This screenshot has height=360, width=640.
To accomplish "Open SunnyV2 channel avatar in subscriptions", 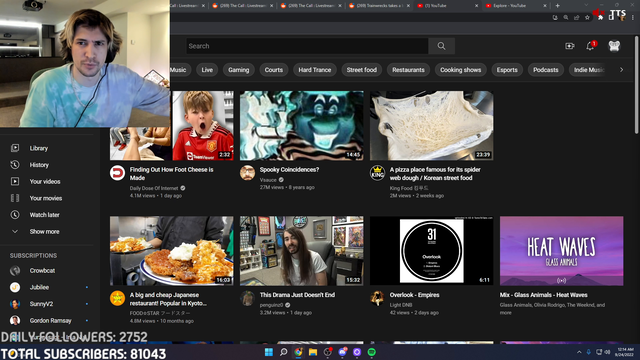I will tap(15, 304).
